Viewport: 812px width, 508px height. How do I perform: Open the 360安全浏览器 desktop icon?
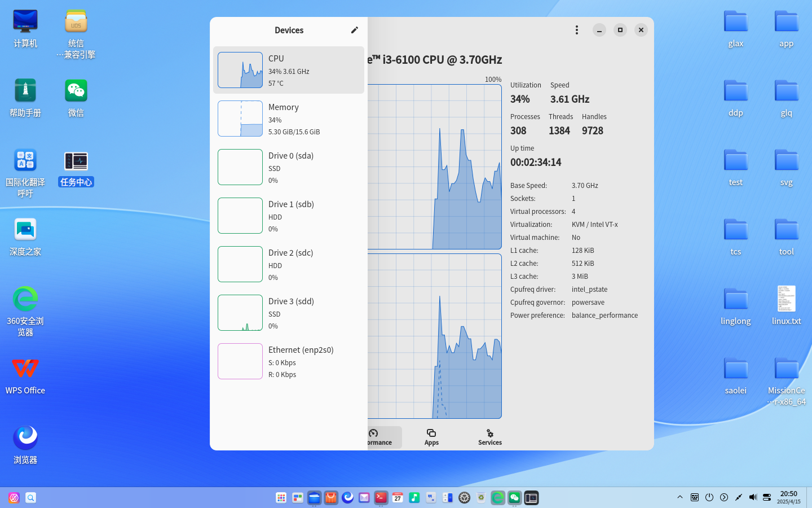pyautogui.click(x=25, y=312)
